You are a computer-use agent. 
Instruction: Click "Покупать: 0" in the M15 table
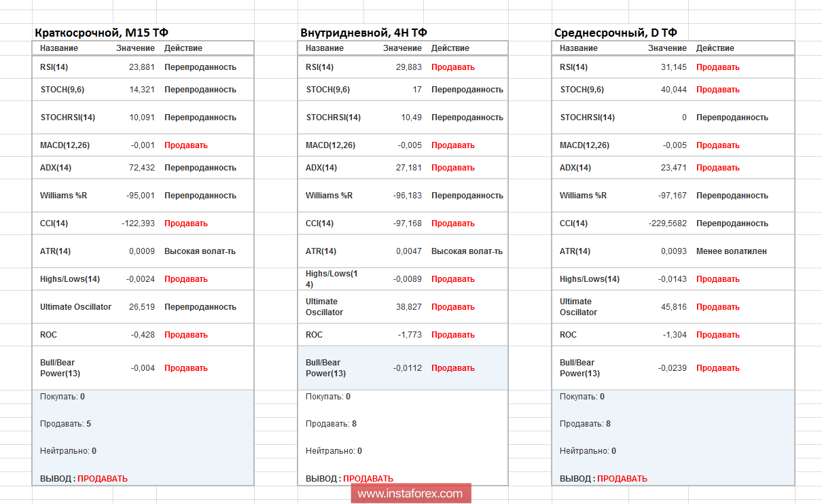click(x=62, y=397)
